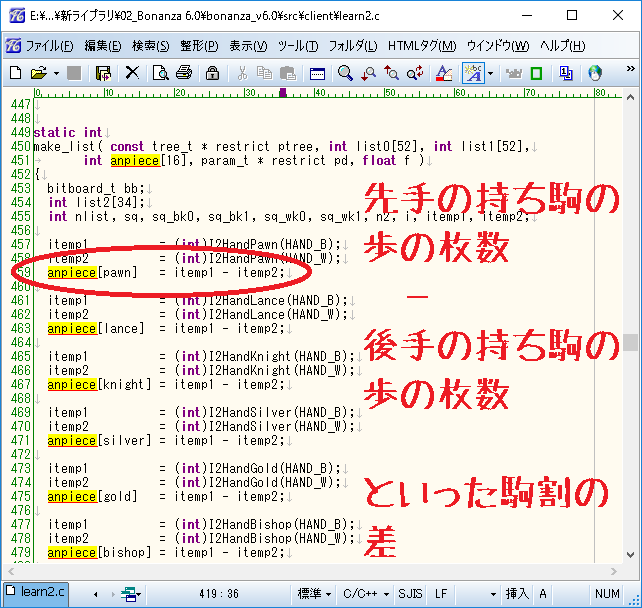Close the document with the X toolbar icon
The image size is (642, 608).
(x=132, y=73)
